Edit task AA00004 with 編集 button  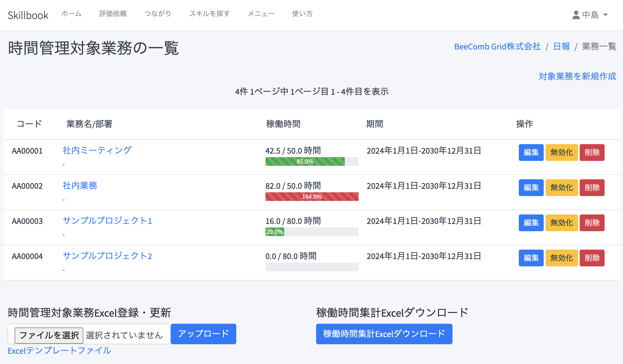[531, 258]
